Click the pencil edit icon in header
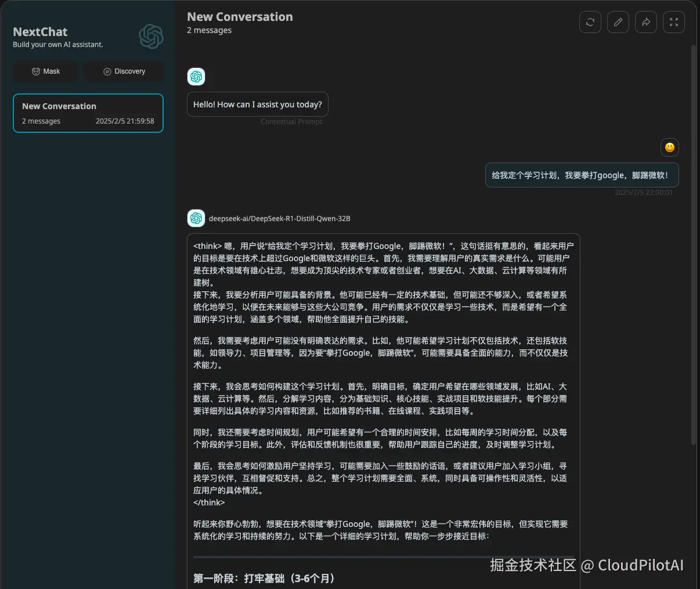 click(x=618, y=22)
